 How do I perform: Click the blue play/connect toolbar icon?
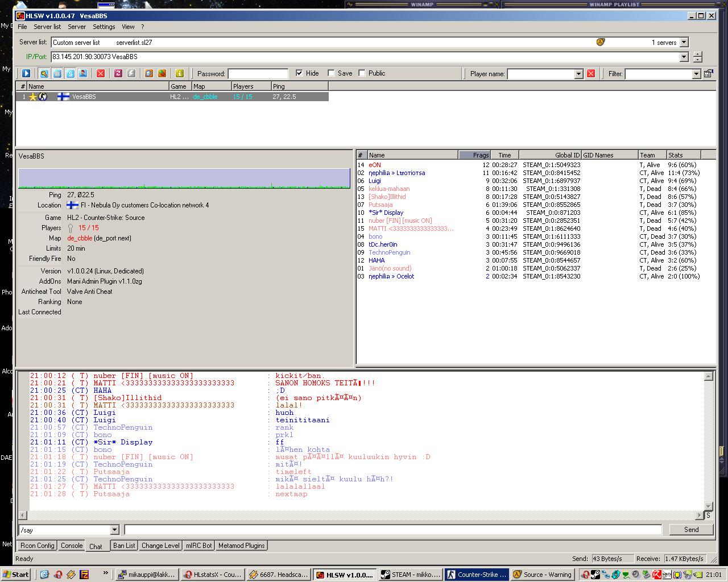pos(26,73)
